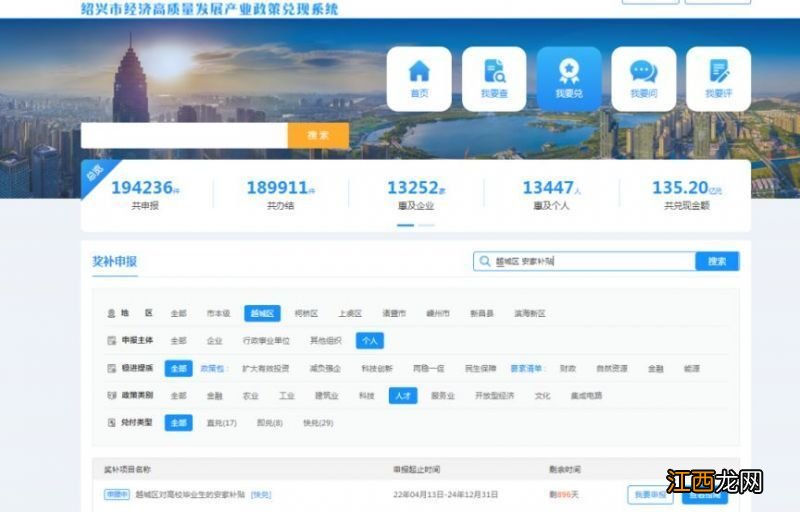Click the 13252 惠及企业 statistic
The width and height of the screenshot is (800, 512).
[416, 194]
